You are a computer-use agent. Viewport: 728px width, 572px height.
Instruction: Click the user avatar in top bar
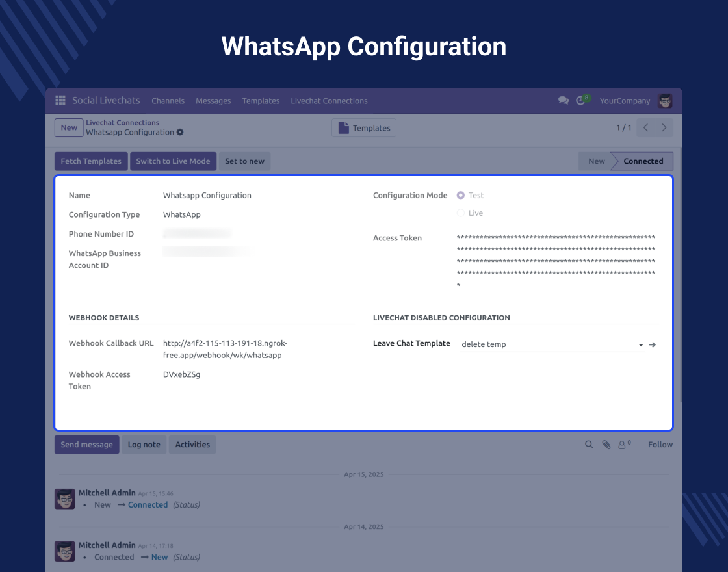pos(665,101)
